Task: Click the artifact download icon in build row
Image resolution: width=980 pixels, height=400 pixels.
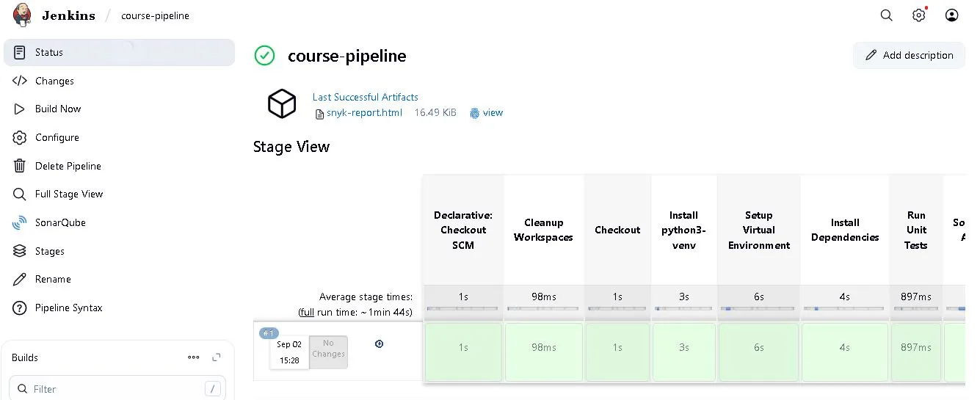Action: point(379,343)
